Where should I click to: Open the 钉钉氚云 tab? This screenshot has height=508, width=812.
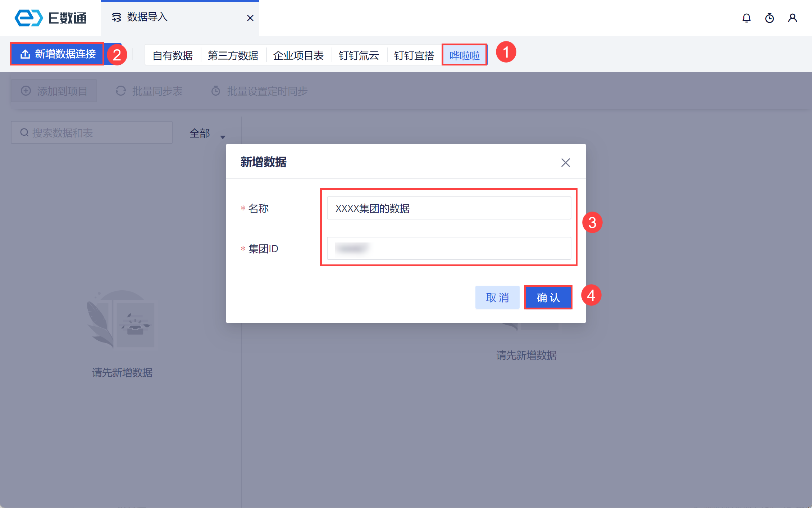click(359, 55)
